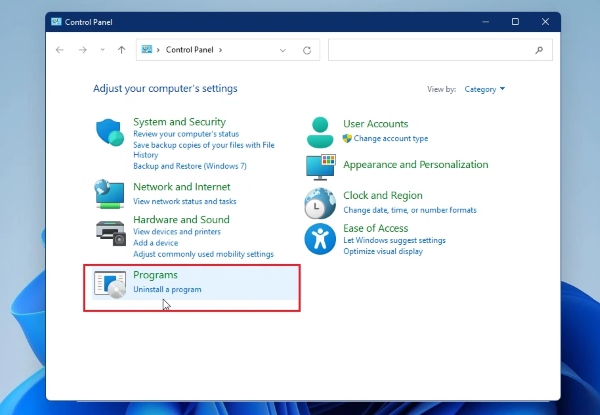Screen dimensions: 600x415
Task: Click the Uninstall a program link
Action: click(x=167, y=290)
